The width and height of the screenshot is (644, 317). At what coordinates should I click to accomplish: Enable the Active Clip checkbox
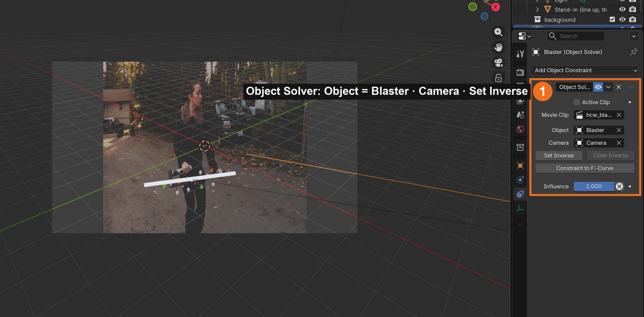(577, 102)
